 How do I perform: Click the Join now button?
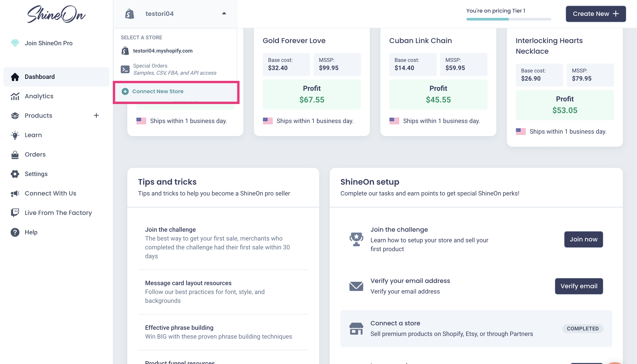point(583,239)
